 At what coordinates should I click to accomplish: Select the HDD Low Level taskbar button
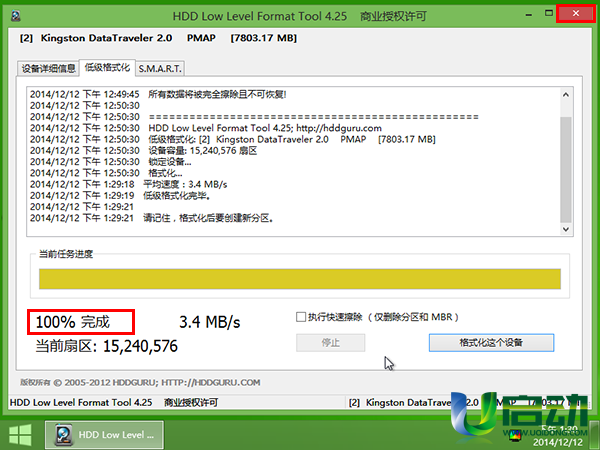tap(104, 435)
